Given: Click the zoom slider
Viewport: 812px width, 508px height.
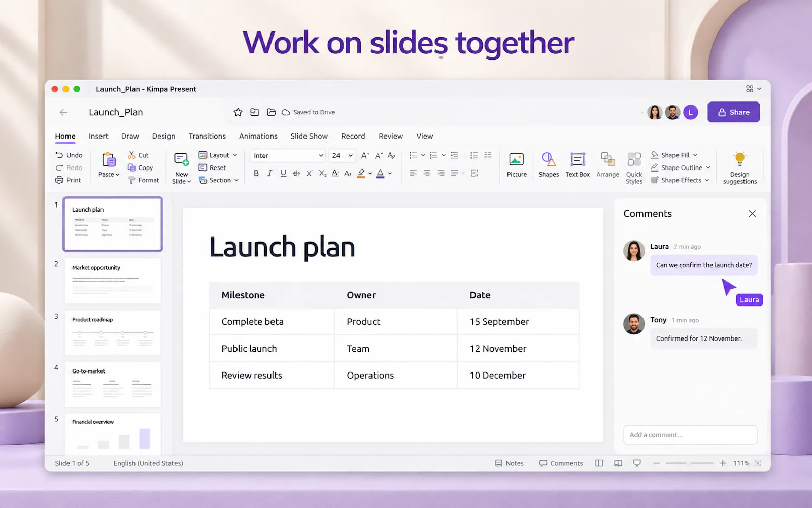Looking at the screenshot, I should click(x=689, y=463).
